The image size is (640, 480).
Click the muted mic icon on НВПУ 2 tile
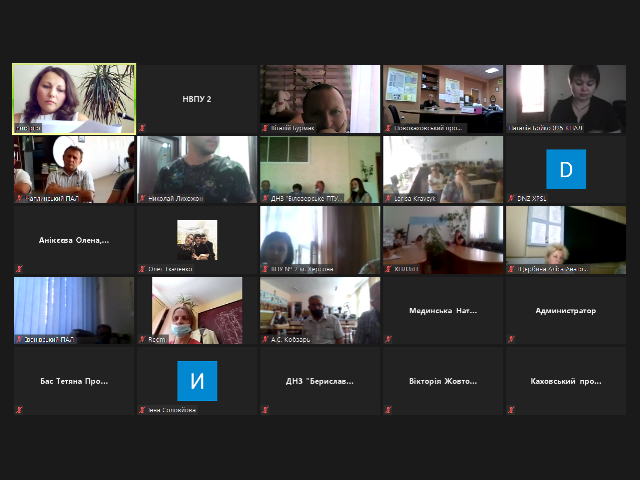pyautogui.click(x=142, y=128)
